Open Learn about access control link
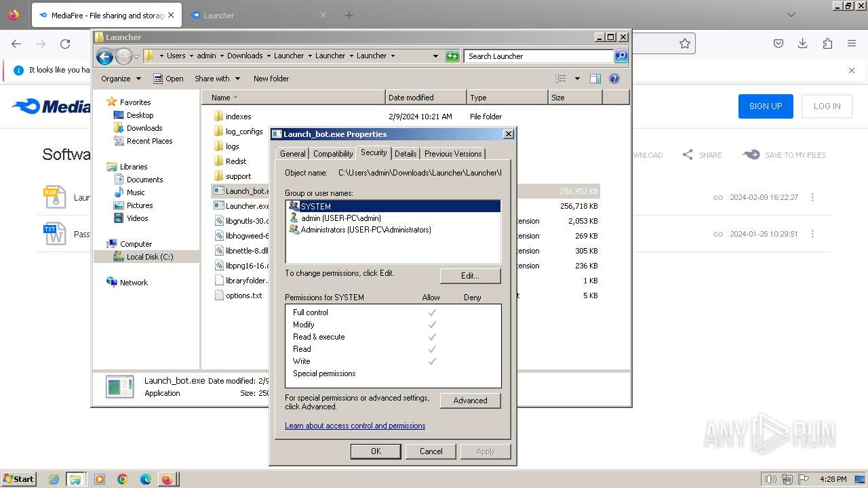Image resolution: width=868 pixels, height=488 pixels. (x=355, y=426)
